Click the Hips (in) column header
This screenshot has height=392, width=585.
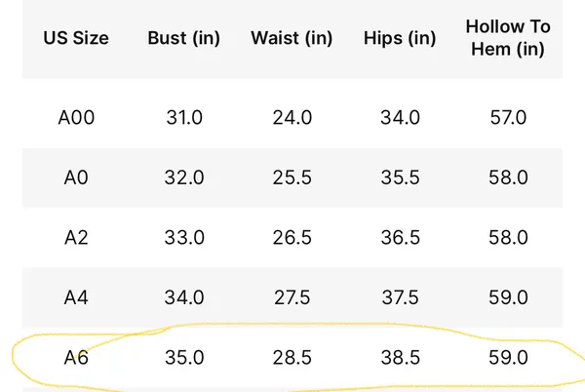pyautogui.click(x=400, y=38)
